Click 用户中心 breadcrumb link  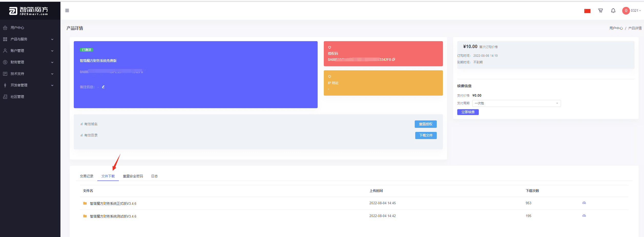tap(616, 28)
